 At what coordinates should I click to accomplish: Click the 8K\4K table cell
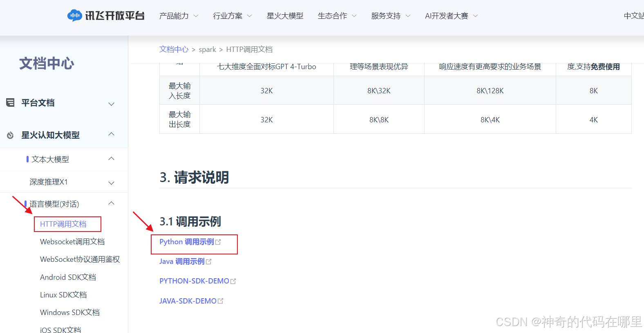(x=490, y=120)
